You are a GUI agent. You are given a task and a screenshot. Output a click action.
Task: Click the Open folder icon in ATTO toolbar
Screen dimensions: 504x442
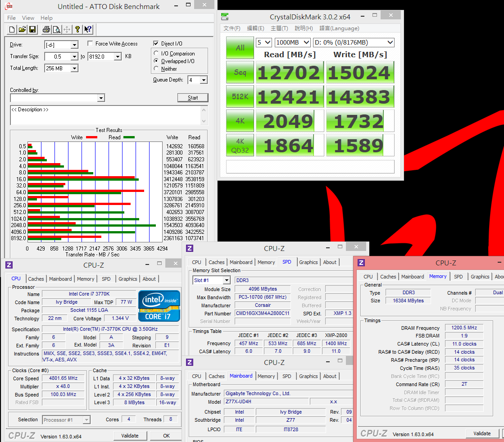click(x=22, y=30)
